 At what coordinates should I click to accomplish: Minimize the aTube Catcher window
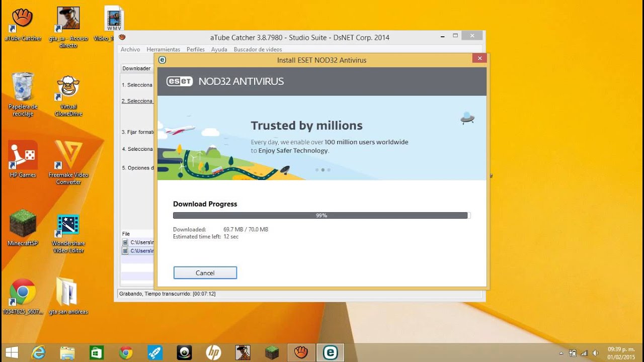(442, 36)
